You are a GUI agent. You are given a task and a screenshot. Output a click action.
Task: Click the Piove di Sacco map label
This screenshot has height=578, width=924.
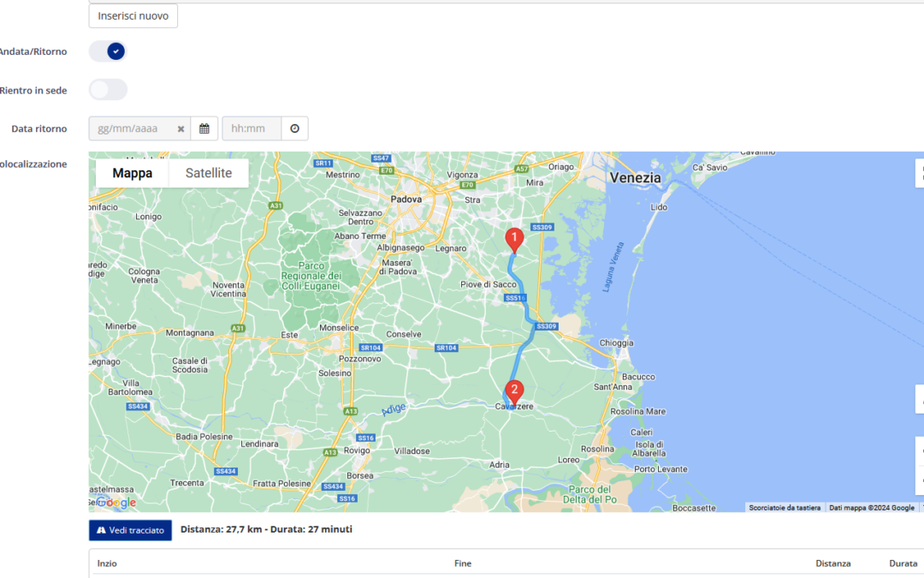click(488, 284)
